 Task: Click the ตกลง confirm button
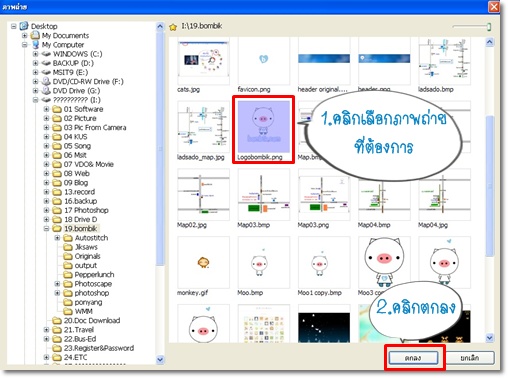click(x=413, y=358)
